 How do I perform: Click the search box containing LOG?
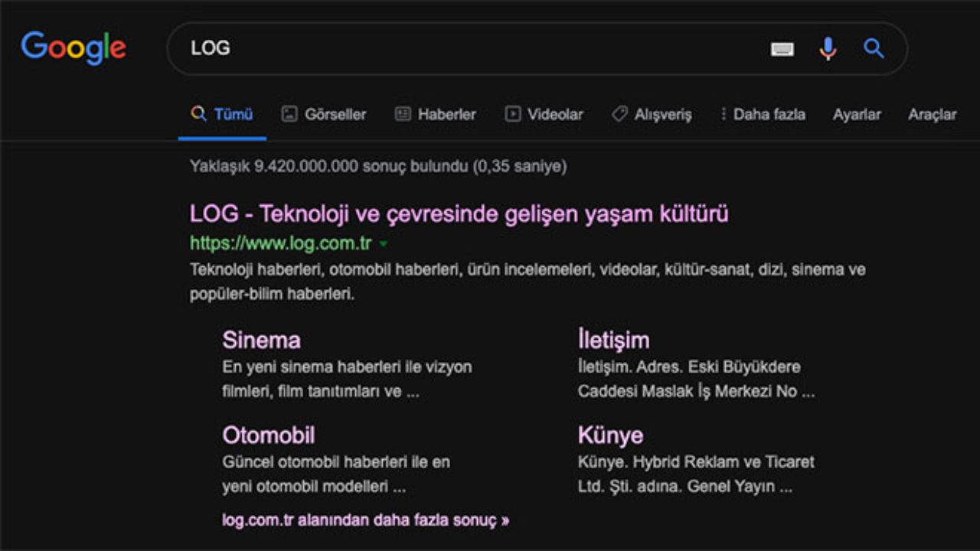pos(537,48)
